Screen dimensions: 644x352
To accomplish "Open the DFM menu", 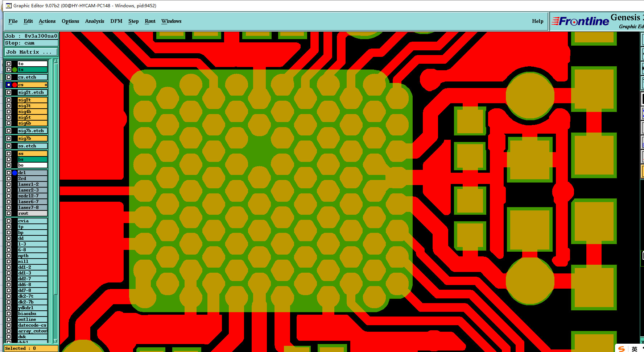I will 116,21.
